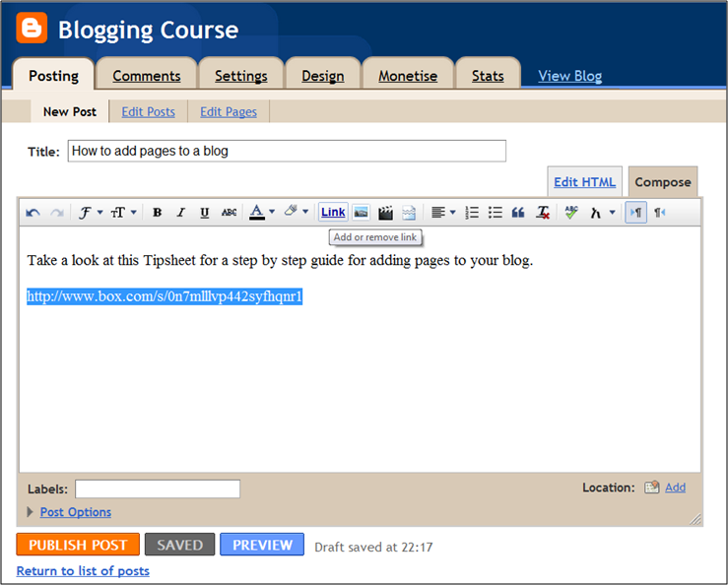Image resolution: width=728 pixels, height=585 pixels.
Task: Click the editor resize grip corner
Action: (695, 519)
